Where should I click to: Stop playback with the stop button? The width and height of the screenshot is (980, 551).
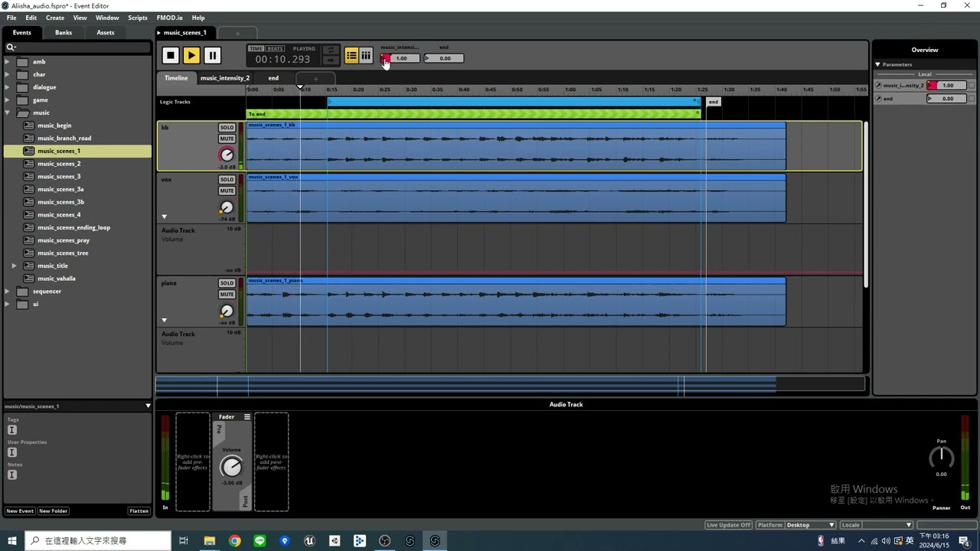tap(170, 55)
